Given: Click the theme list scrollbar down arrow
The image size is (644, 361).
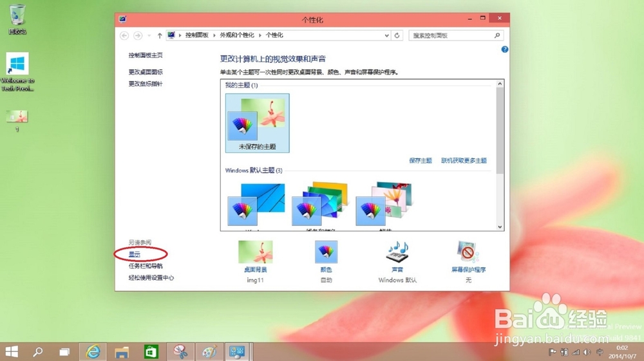Looking at the screenshot, I should coord(500,227).
